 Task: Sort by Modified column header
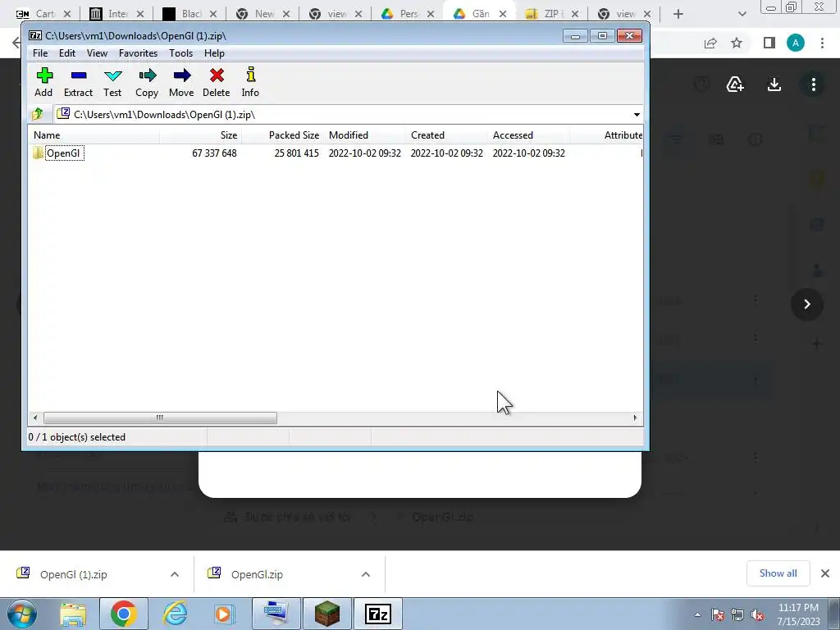click(x=364, y=135)
